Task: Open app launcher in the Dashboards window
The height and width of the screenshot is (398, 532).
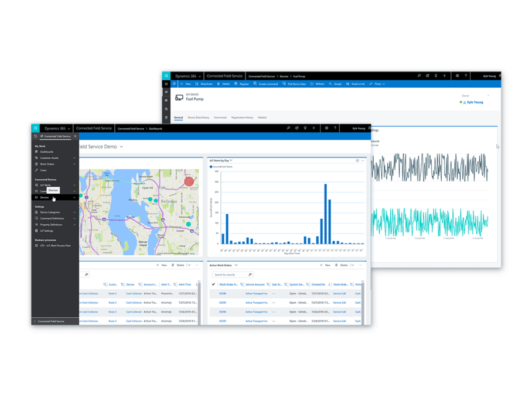Action: click(36, 128)
